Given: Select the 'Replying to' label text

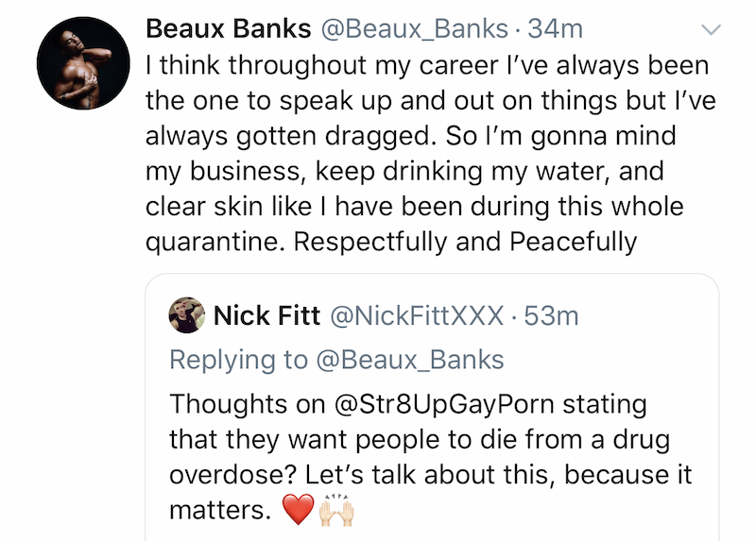Looking at the screenshot, I should (x=237, y=360).
